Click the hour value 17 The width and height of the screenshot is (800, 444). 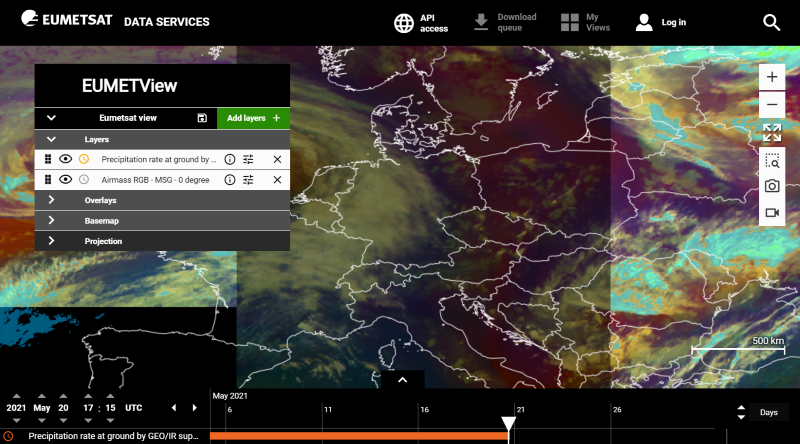tap(88, 408)
